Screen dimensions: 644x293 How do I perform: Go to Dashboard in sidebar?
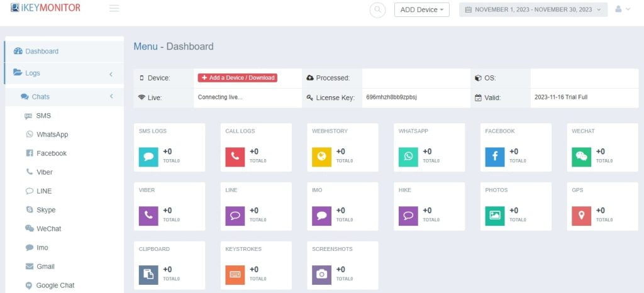pyautogui.click(x=64, y=52)
